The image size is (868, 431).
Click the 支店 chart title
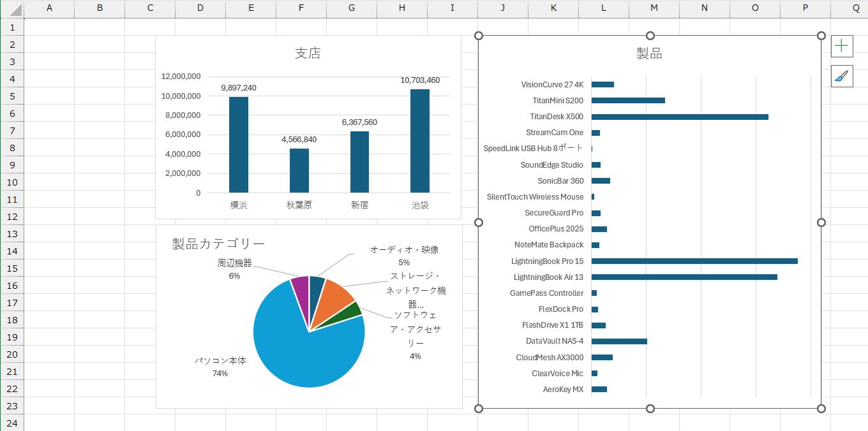308,54
